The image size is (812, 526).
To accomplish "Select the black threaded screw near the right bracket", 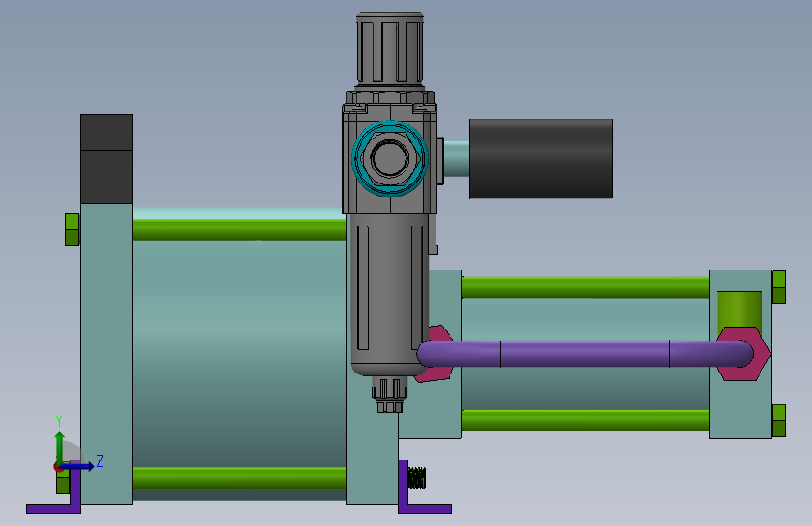I will tap(417, 478).
